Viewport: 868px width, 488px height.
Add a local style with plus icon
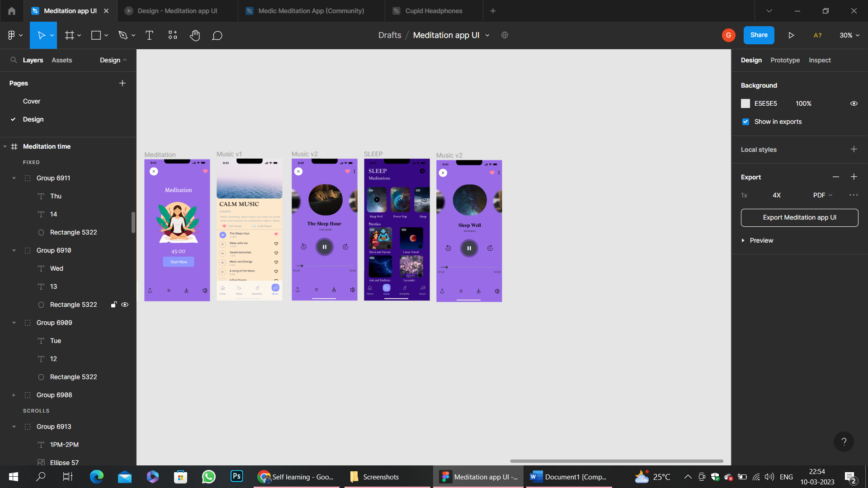[854, 149]
